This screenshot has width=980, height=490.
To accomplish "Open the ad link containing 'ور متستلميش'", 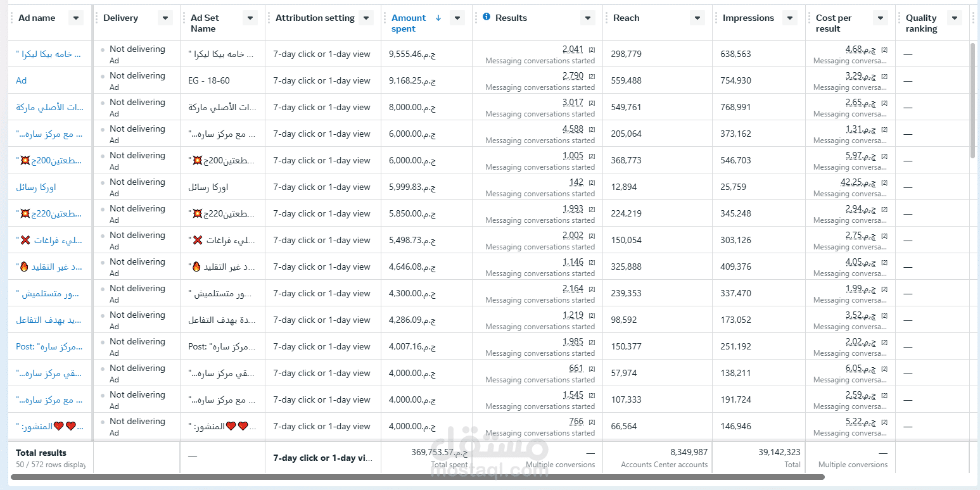I will 48,293.
